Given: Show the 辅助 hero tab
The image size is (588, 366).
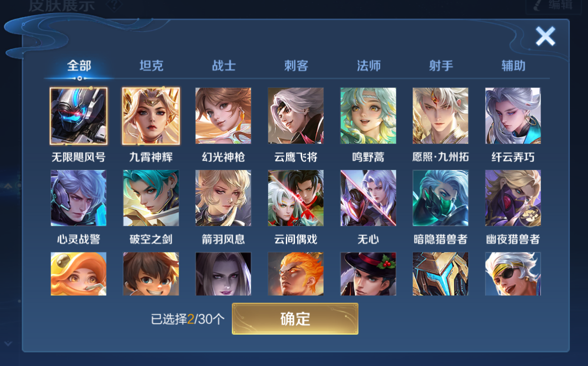Looking at the screenshot, I should tap(513, 66).
